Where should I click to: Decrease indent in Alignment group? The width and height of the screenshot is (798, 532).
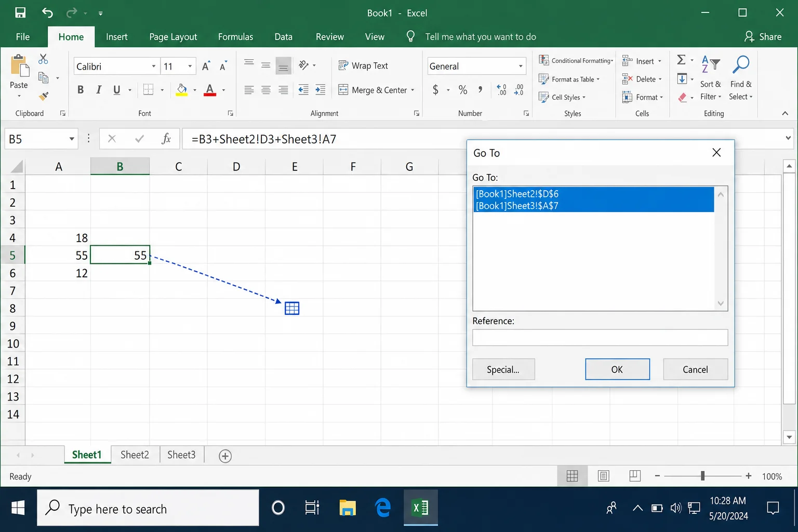(303, 89)
